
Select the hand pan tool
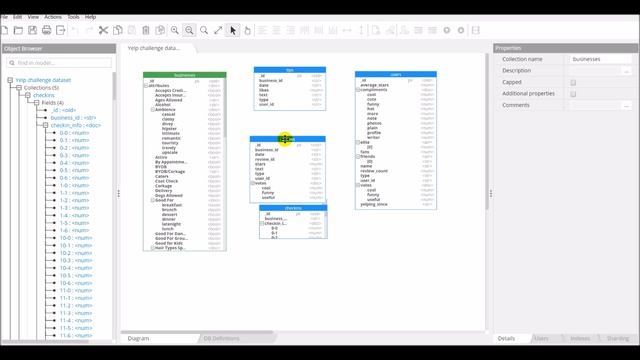(x=247, y=30)
